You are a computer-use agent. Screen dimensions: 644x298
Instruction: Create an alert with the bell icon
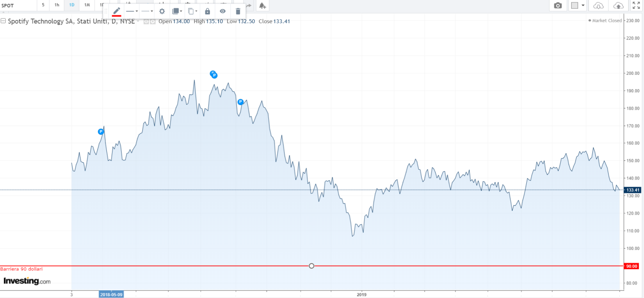pos(262,5)
